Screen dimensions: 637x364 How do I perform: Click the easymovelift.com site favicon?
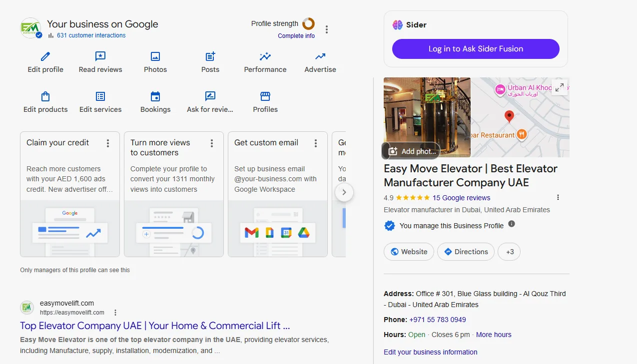pos(27,308)
